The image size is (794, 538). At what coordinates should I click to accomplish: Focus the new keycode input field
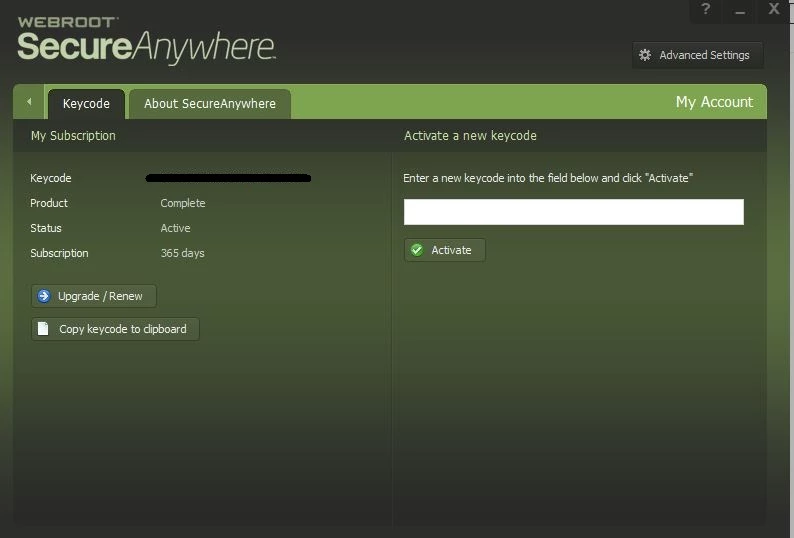574,212
